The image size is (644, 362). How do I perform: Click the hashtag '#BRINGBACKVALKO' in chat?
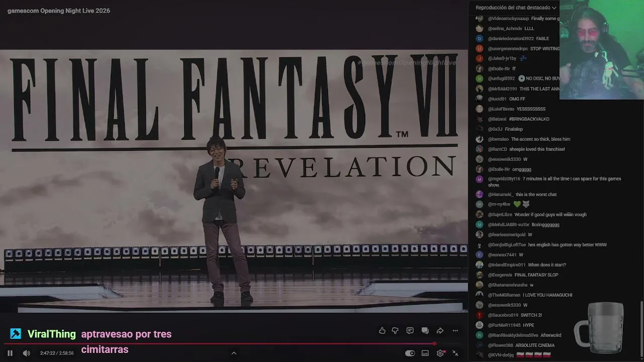[x=529, y=119]
